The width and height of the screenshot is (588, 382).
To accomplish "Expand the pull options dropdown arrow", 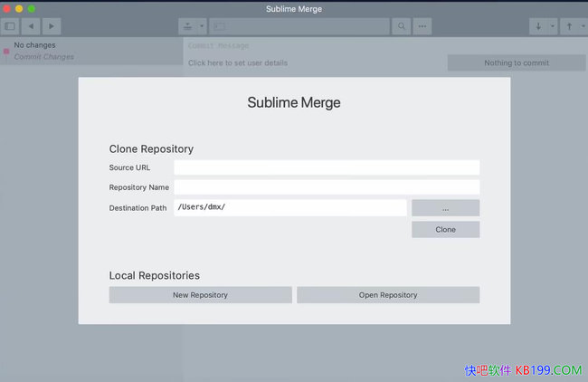I will tap(553, 26).
